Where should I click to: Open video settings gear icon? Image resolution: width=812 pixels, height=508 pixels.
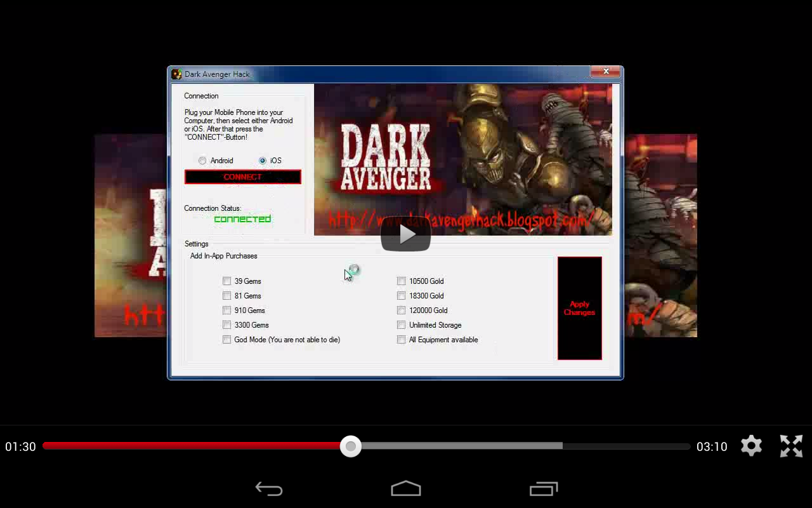coord(751,446)
